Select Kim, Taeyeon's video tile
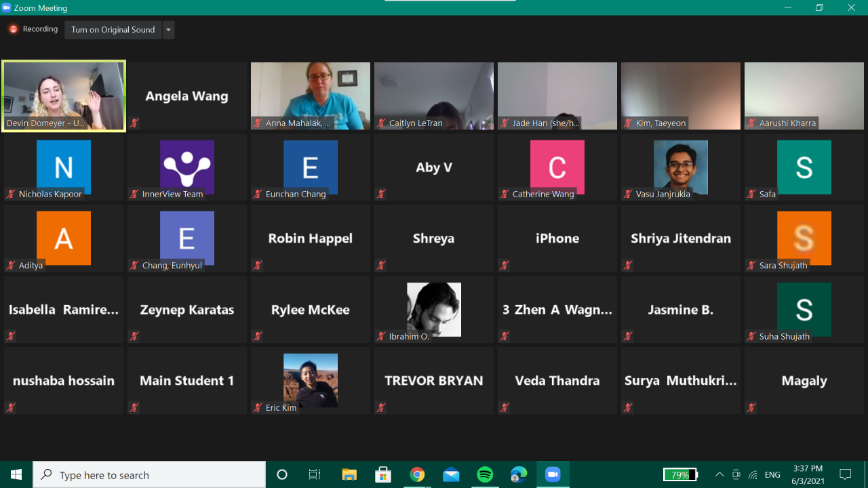This screenshot has height=488, width=868. point(681,96)
